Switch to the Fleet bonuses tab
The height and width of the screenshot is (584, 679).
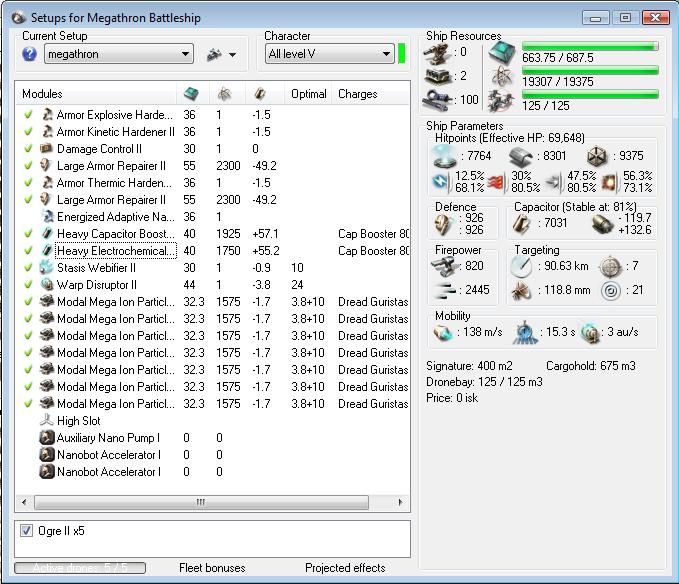coord(212,568)
